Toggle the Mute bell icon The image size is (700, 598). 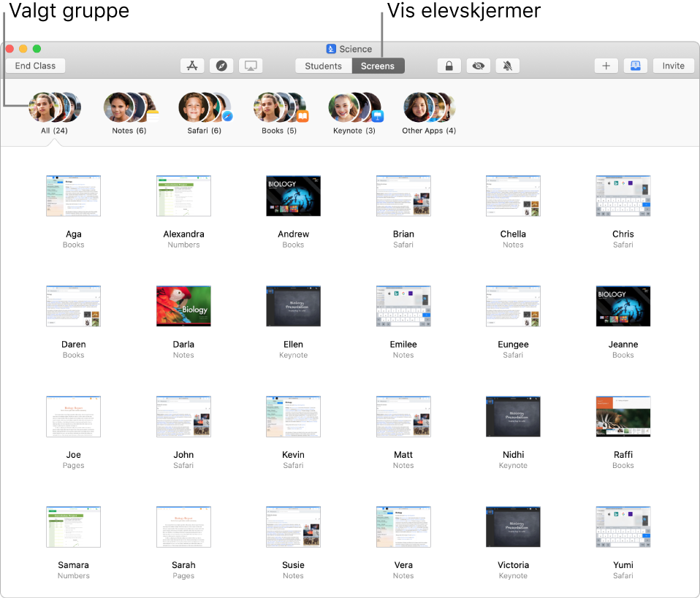508,66
